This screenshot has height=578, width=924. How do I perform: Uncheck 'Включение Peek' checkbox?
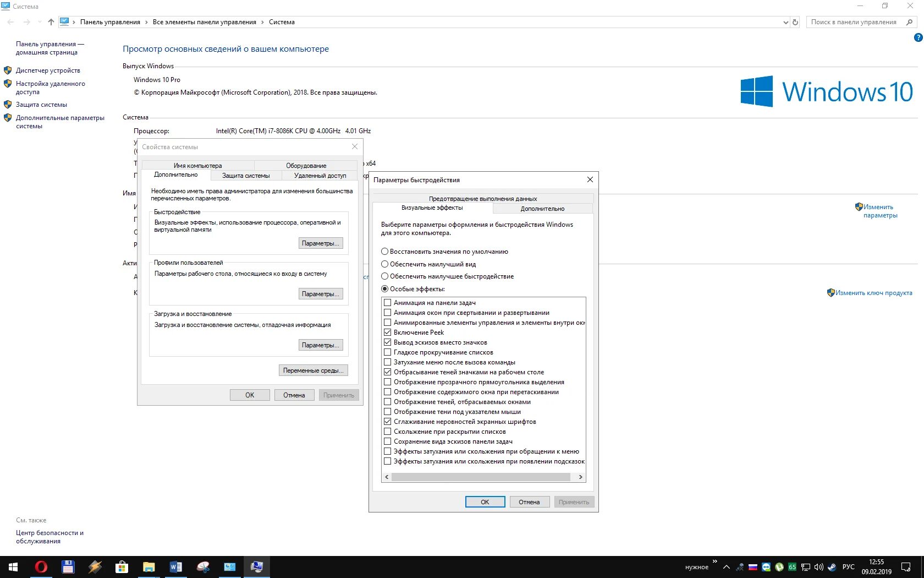388,332
